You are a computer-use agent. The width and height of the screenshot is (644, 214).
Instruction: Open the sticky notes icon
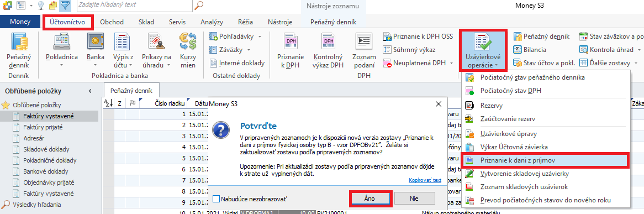[53, 6]
